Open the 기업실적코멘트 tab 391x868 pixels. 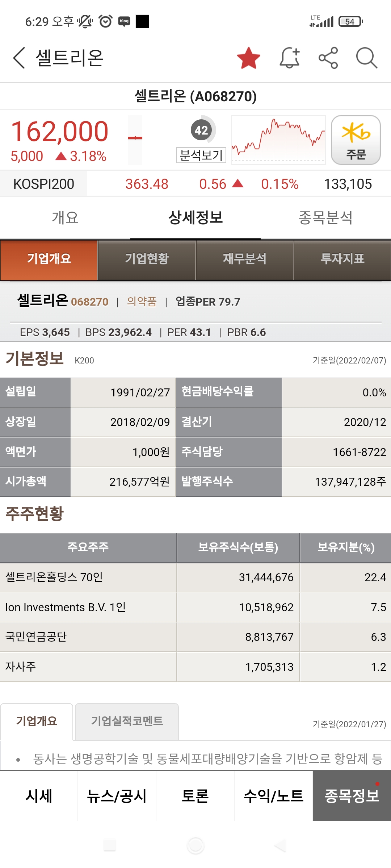(x=127, y=721)
